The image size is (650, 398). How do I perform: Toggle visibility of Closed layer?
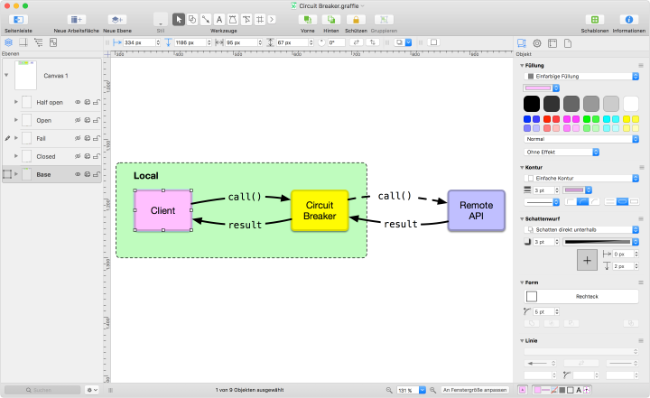coord(78,156)
